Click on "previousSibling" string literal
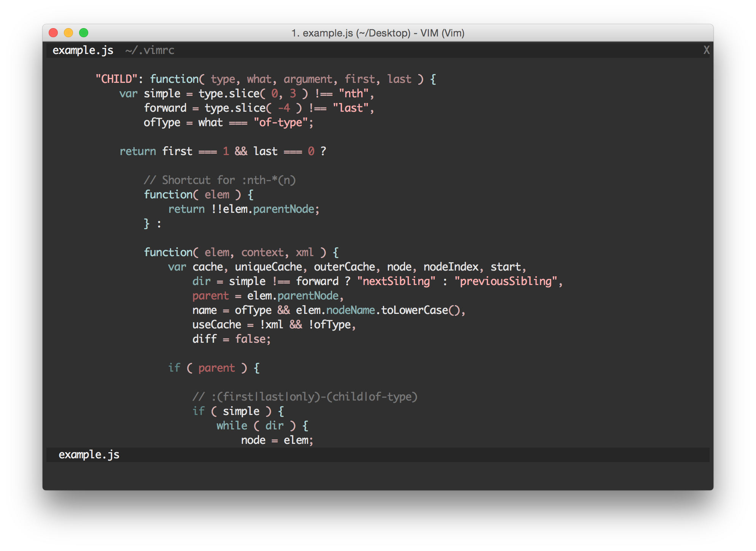Viewport: 756px width, 551px height. point(505,281)
